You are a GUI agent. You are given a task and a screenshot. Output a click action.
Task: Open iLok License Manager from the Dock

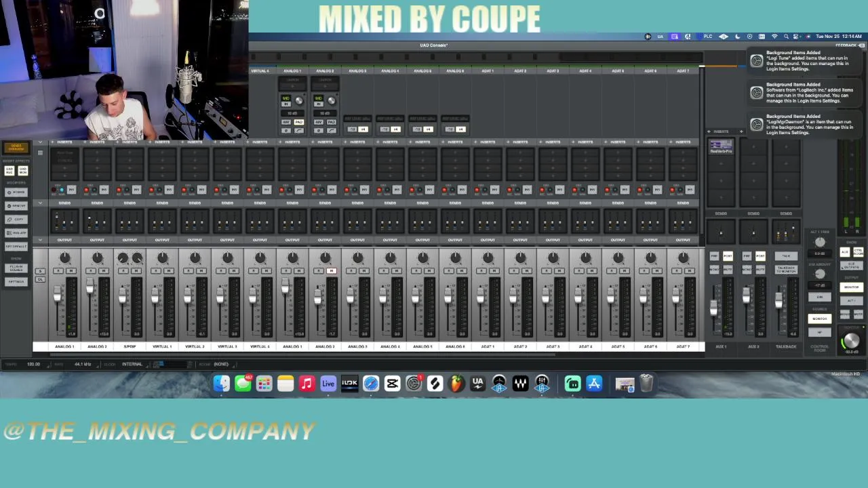[349, 384]
